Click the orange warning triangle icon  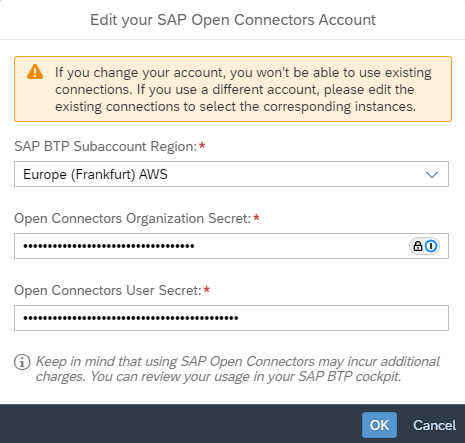[35, 72]
